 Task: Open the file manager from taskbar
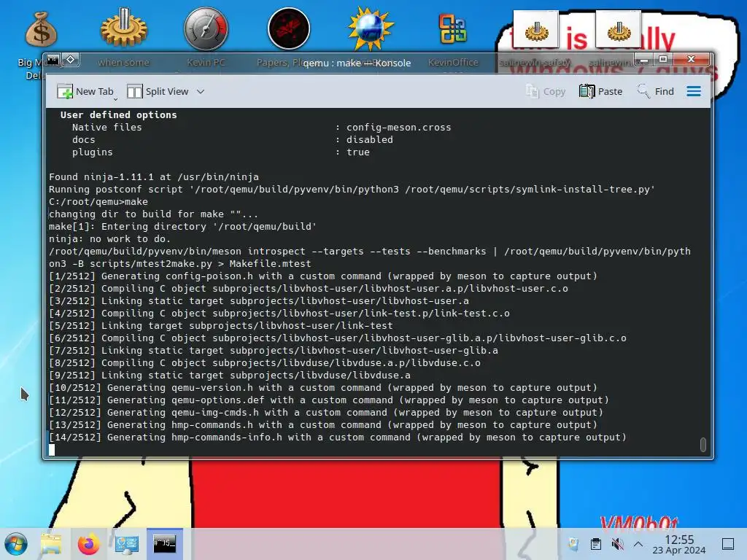point(51,544)
